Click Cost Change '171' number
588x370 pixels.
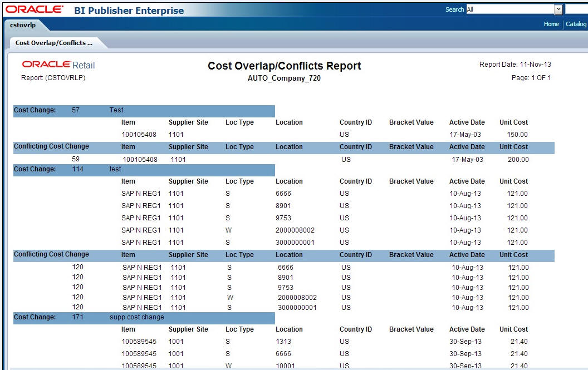point(77,317)
